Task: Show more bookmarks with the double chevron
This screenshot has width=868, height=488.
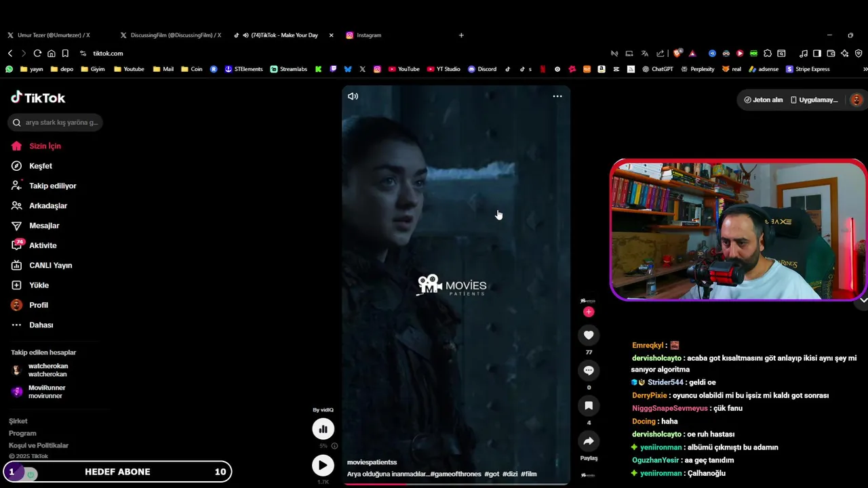Action: point(865,69)
